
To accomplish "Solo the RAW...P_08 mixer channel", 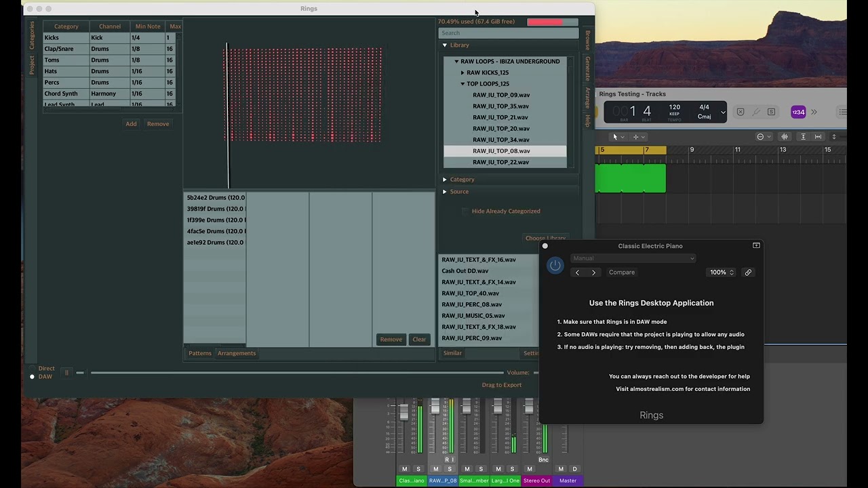I will (x=450, y=469).
